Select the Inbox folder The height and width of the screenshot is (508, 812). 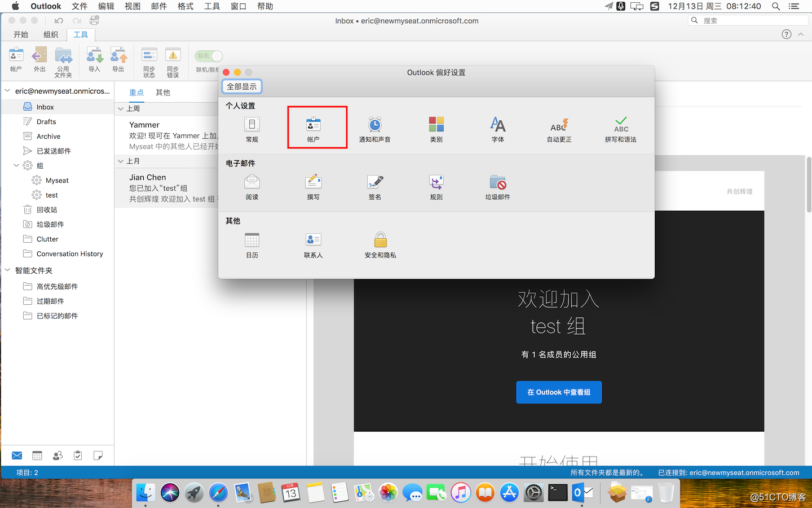tap(58, 107)
